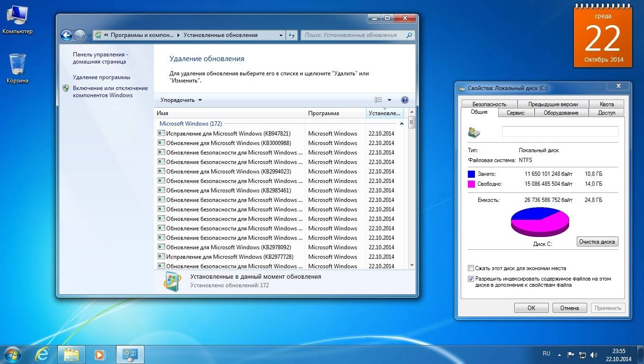This screenshot has width=644, height=364.
Task: Click the change view icon in toolbar
Action: coord(378,100)
